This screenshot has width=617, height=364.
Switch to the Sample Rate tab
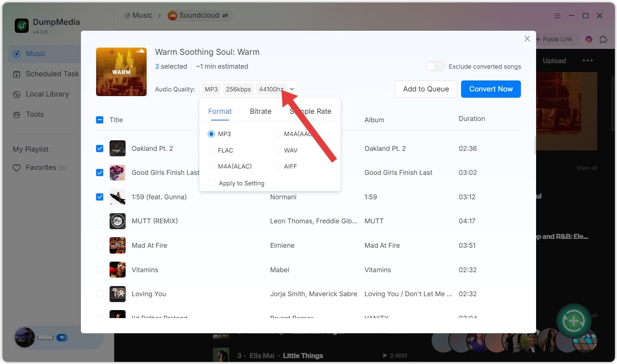click(311, 111)
